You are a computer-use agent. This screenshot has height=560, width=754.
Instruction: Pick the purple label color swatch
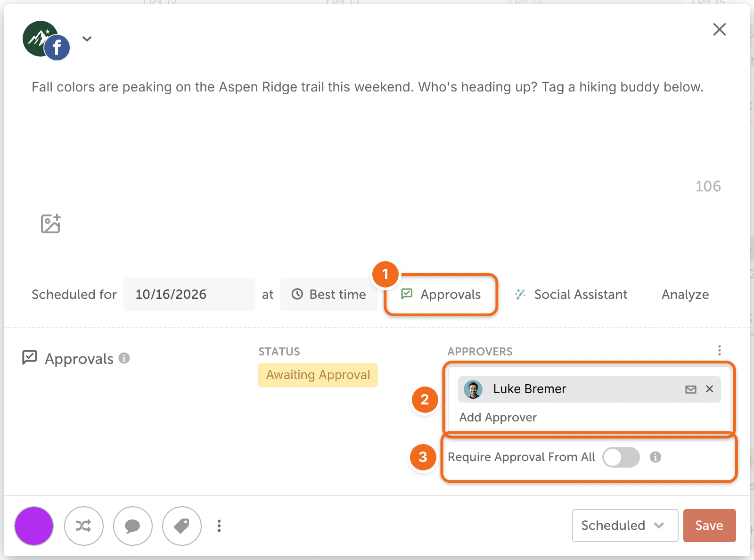[34, 526]
